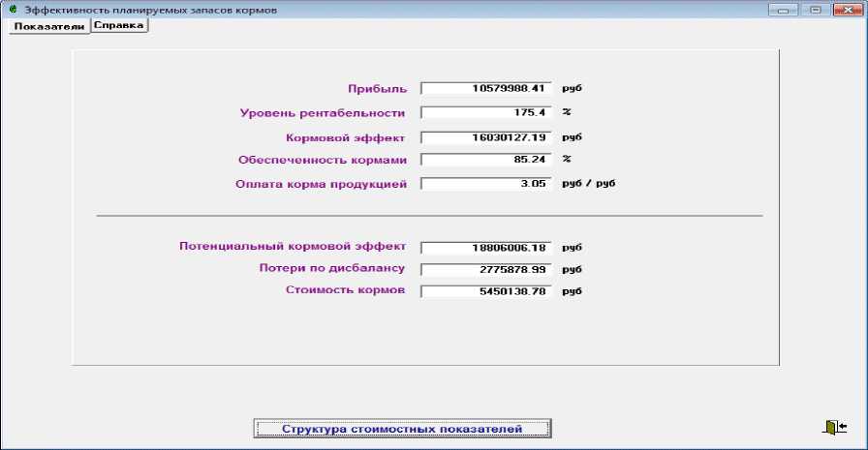The width and height of the screenshot is (868, 450).
Task: Click the Обеспеченность кормами value field
Action: click(x=485, y=160)
